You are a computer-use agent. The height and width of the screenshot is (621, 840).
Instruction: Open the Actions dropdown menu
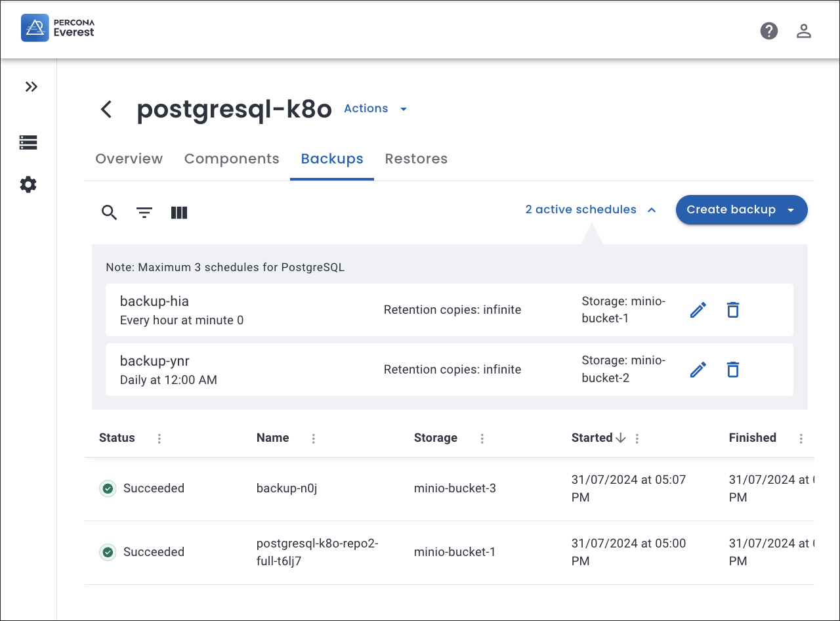coord(375,109)
